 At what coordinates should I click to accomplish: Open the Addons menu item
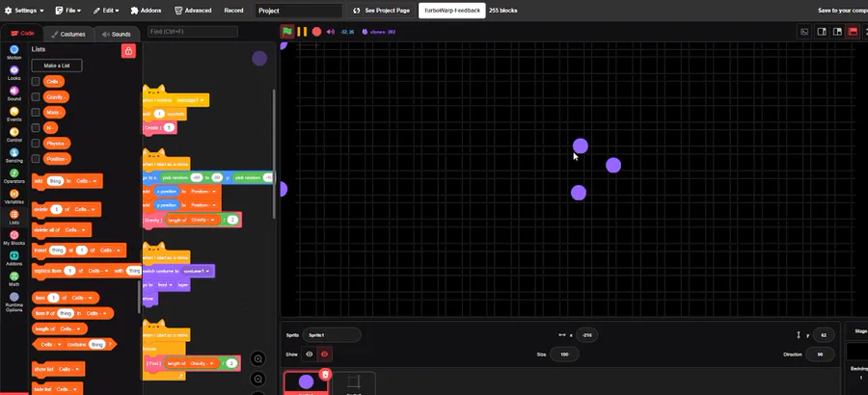pyautogui.click(x=147, y=11)
